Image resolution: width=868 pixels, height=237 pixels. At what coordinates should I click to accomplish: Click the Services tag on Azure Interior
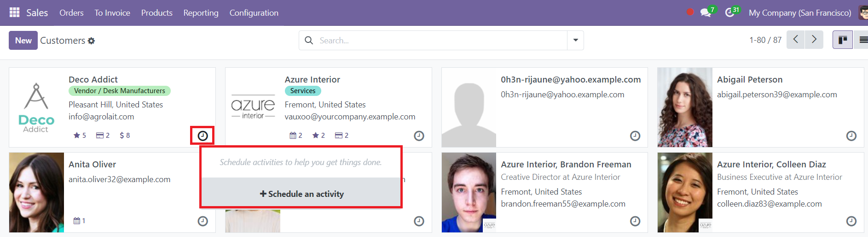tap(303, 91)
